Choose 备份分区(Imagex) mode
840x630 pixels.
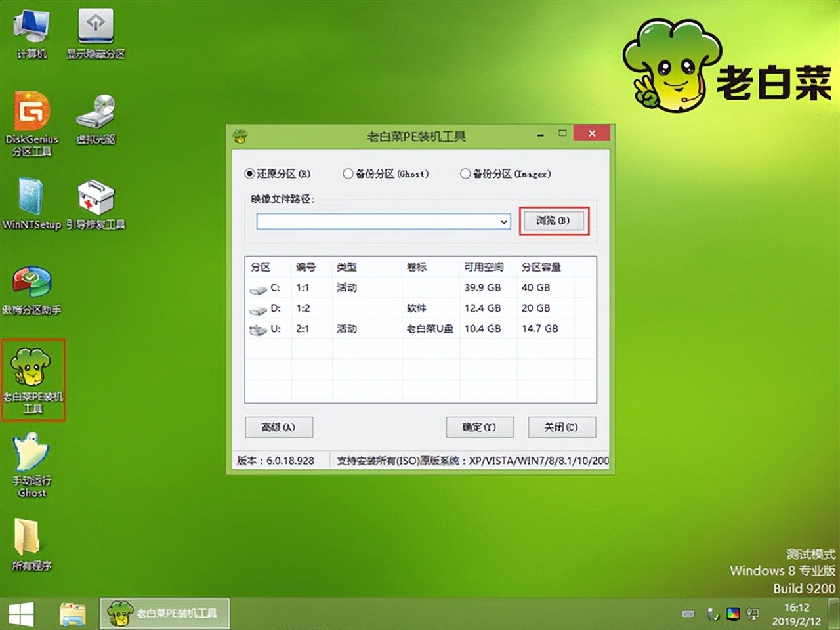coord(465,173)
